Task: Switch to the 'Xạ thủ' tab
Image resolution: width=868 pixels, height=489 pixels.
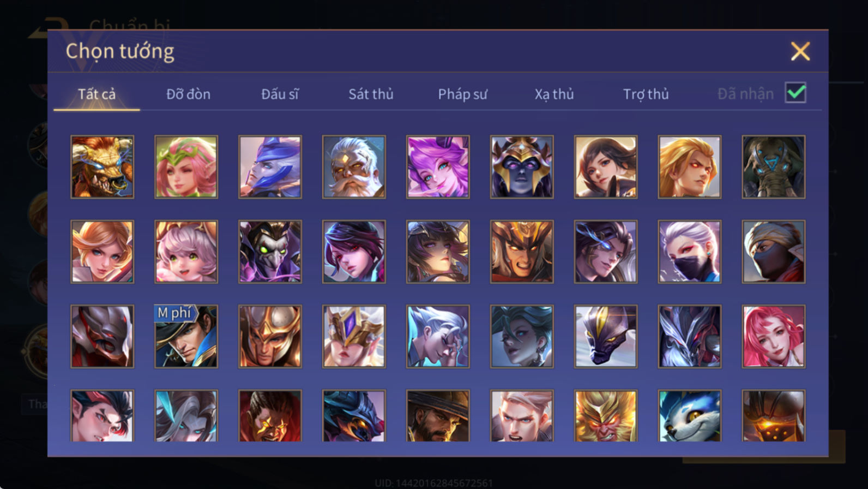Action: click(x=554, y=94)
